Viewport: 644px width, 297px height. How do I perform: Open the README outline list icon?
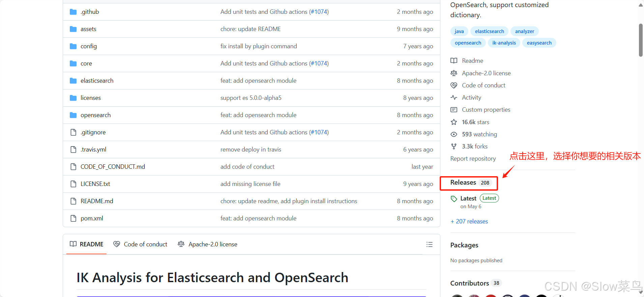point(429,244)
